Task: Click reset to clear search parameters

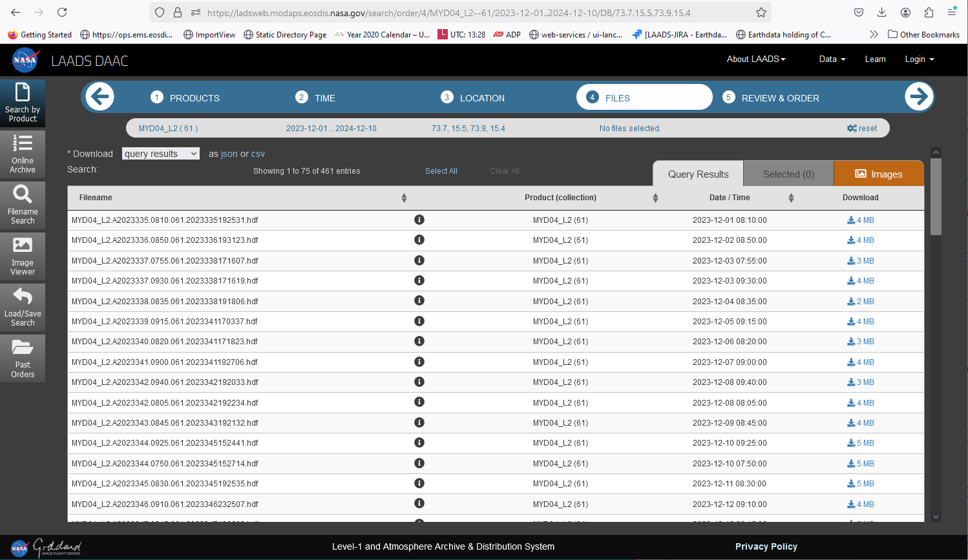Action: point(862,128)
